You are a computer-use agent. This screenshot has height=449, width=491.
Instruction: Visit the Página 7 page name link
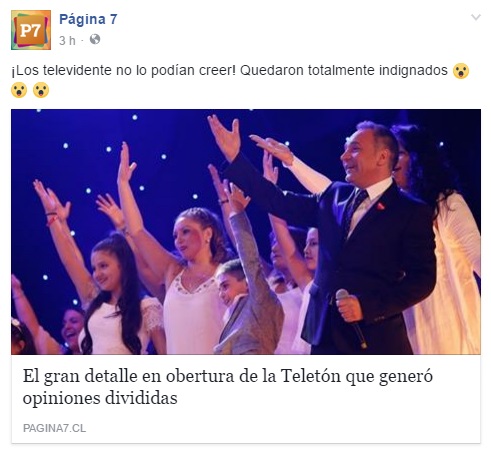pyautogui.click(x=88, y=19)
